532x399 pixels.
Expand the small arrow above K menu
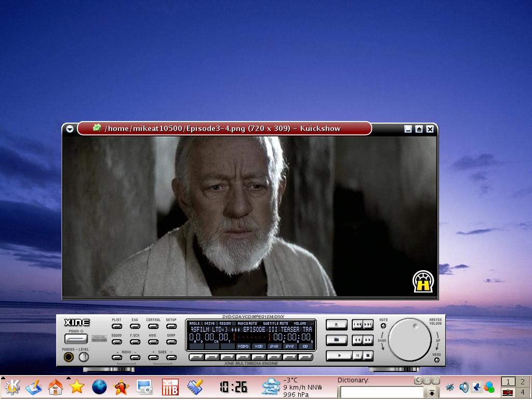coord(3,378)
